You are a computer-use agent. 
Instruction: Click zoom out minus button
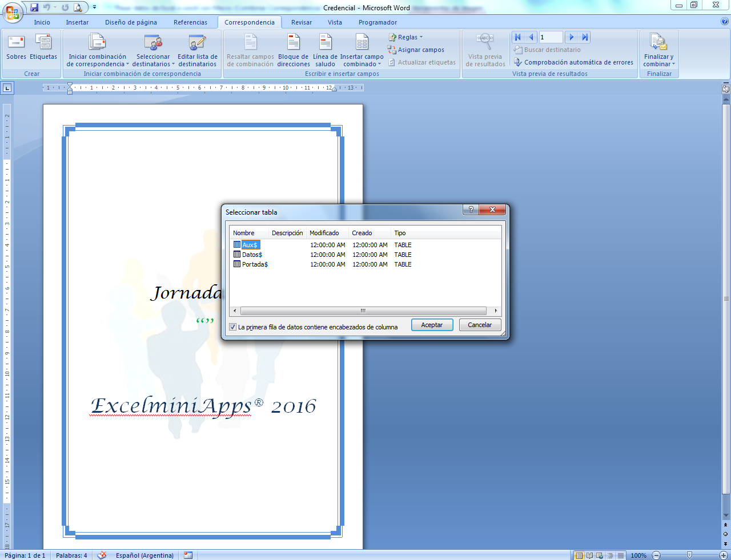[x=656, y=555]
